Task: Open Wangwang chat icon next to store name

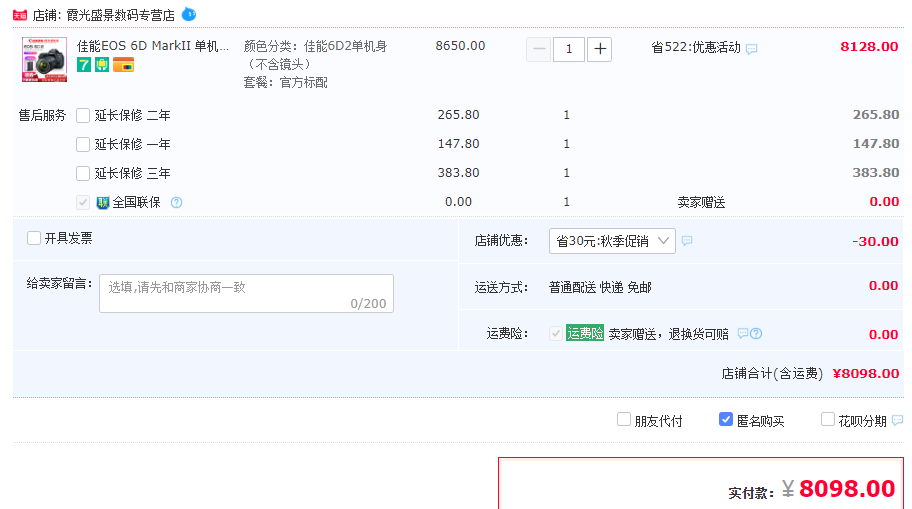Action: point(189,14)
